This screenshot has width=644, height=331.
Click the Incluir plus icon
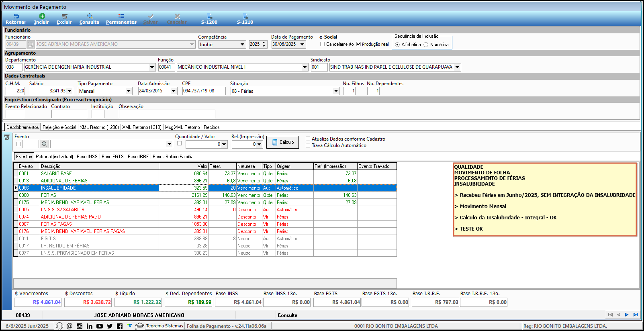coord(42,16)
